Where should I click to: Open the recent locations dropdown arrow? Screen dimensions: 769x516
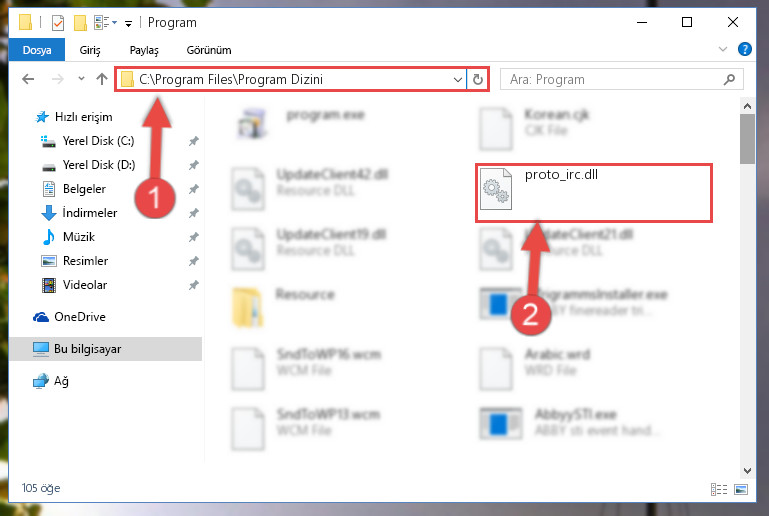81,78
